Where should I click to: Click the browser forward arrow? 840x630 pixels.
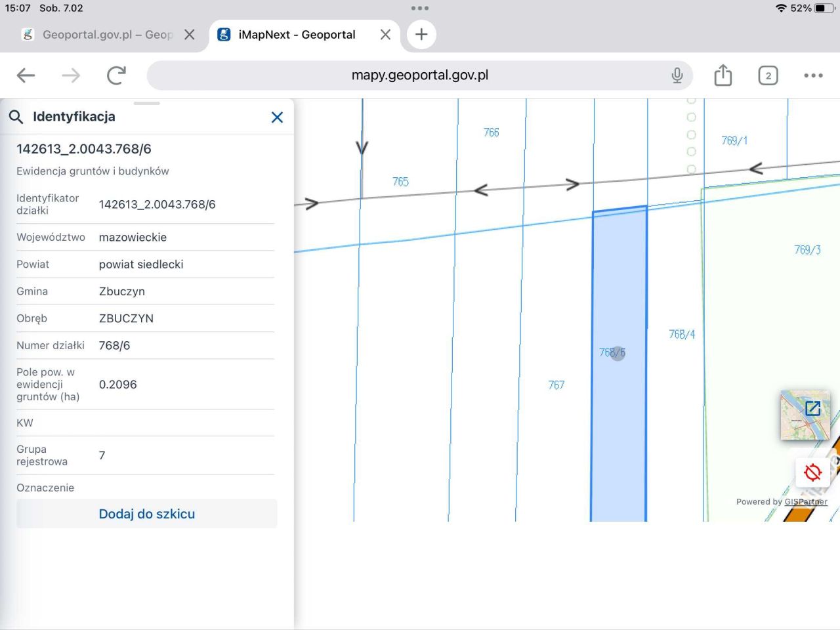click(71, 75)
